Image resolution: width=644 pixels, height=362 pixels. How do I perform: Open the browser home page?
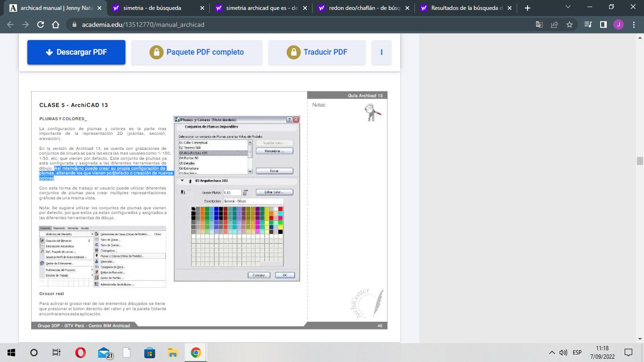(x=56, y=25)
